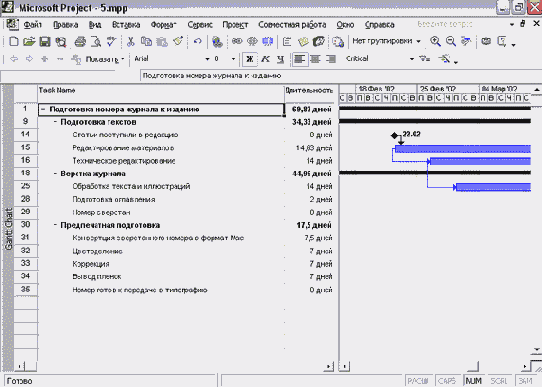Click the Print printer icon
Viewport: 542px width, 387px height.
pyautogui.click(x=80, y=42)
